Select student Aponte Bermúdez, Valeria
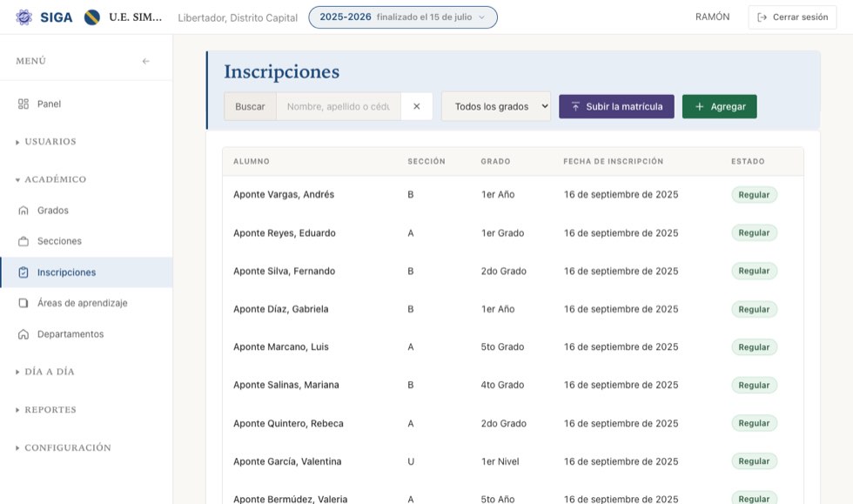This screenshot has height=504, width=853. point(291,499)
